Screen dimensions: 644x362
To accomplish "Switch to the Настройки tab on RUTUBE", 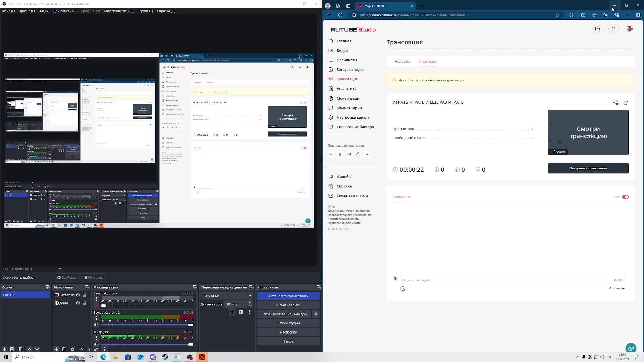I will pyautogui.click(x=402, y=62).
